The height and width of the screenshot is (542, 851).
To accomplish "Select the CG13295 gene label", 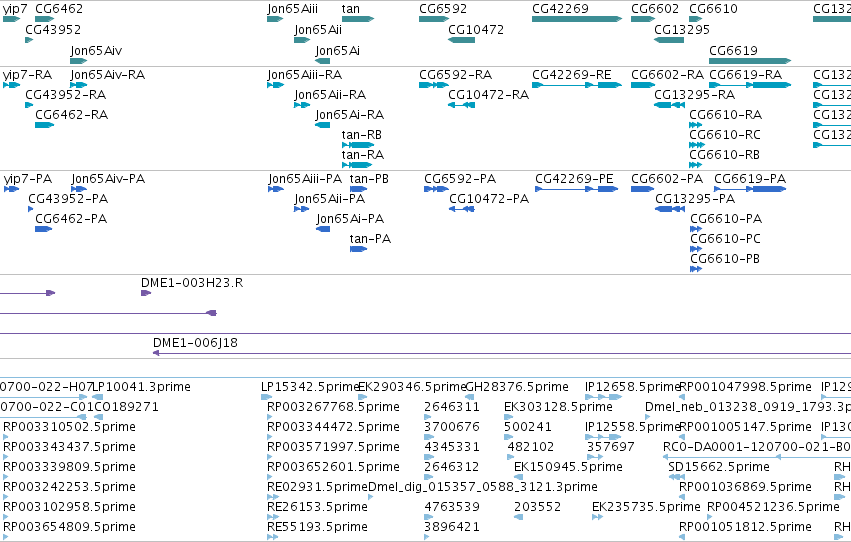I will click(x=682, y=30).
